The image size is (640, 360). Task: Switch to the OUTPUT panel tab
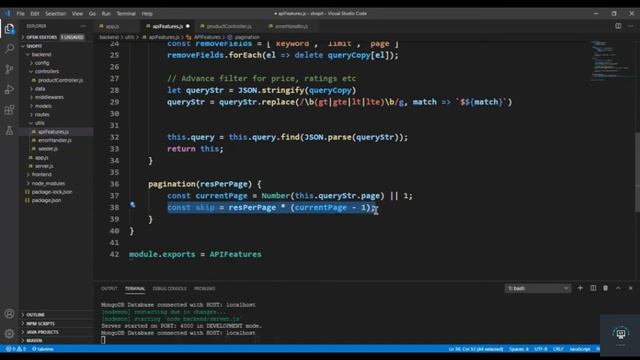tap(109, 289)
